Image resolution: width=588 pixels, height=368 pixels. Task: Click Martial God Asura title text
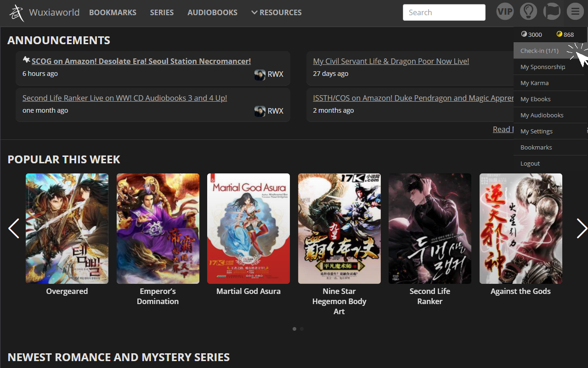[x=249, y=291]
